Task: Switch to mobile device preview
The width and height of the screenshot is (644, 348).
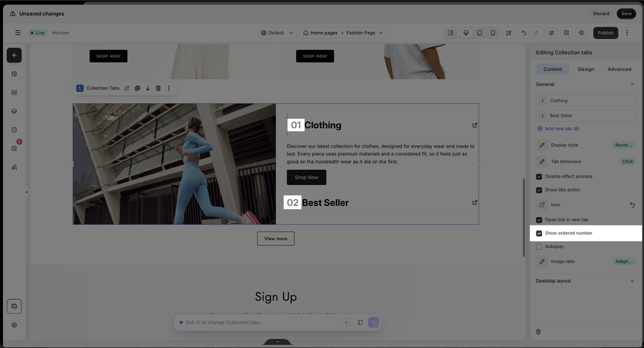Action: 493,33
